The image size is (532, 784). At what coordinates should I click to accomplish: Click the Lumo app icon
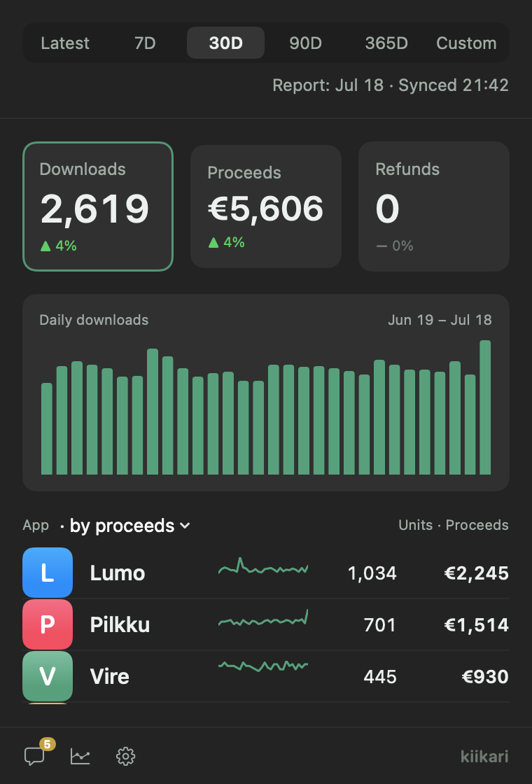tap(48, 573)
